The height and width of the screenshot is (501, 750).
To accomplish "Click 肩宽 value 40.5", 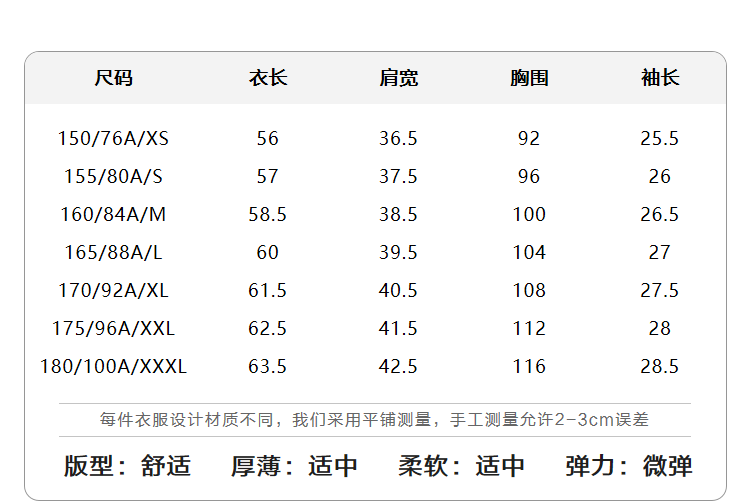I will point(398,290).
